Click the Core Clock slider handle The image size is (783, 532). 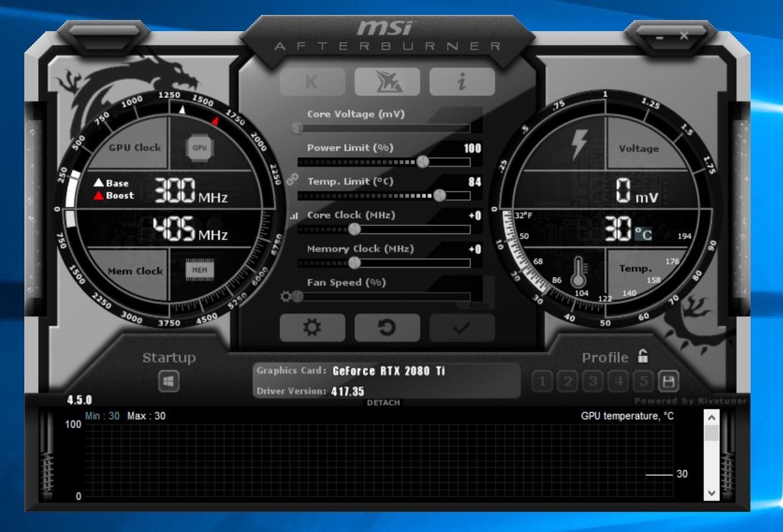pos(354,230)
